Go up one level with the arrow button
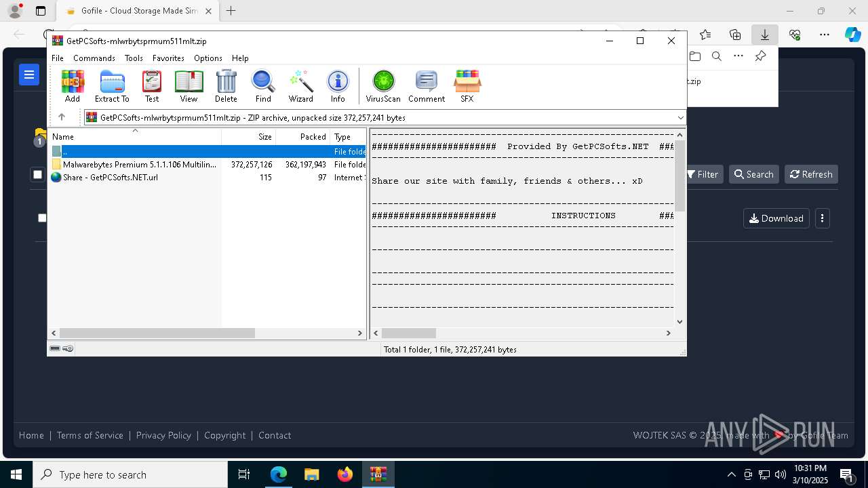Screen dimensions: 868x488 pos(62,117)
